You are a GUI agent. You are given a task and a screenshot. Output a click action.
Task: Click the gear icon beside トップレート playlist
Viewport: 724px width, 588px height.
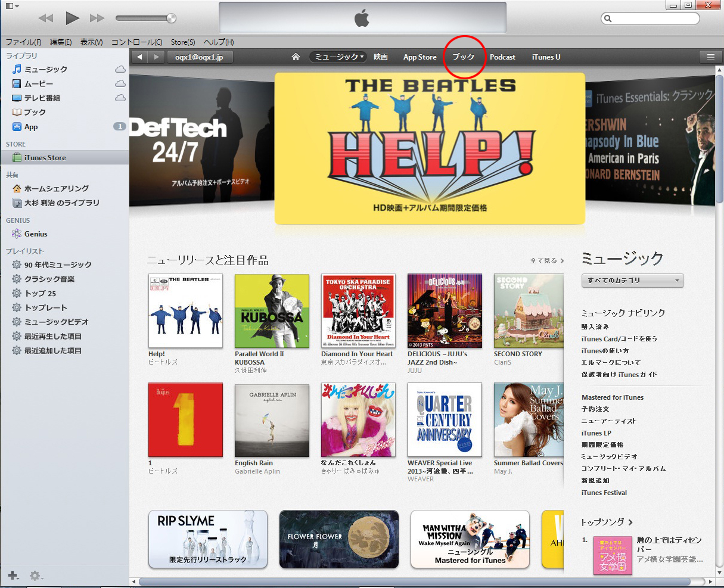tap(17, 307)
